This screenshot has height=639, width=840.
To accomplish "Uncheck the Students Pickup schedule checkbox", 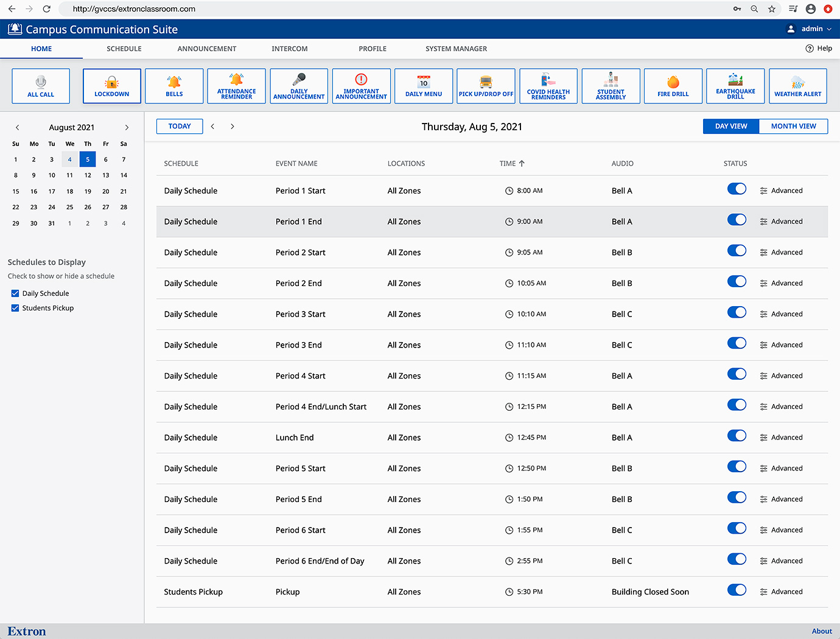I will 15,308.
